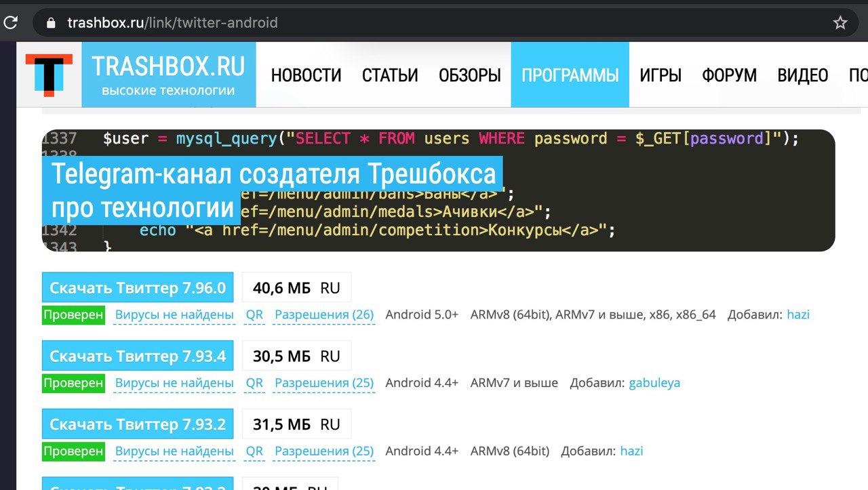This screenshot has height=490, width=868.
Task: Open the НОВОСТИ menu item
Action: pyautogui.click(x=307, y=75)
